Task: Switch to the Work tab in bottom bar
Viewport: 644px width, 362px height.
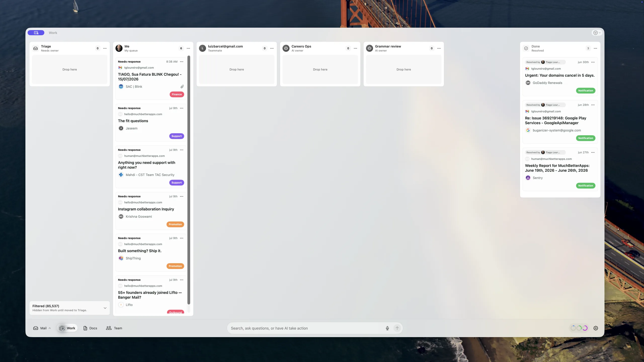Action: 67,328
